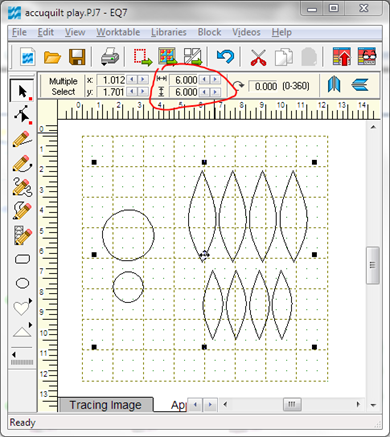The width and height of the screenshot is (390, 437).
Task: Decrease height with left stepper arrow
Action: (x=205, y=92)
